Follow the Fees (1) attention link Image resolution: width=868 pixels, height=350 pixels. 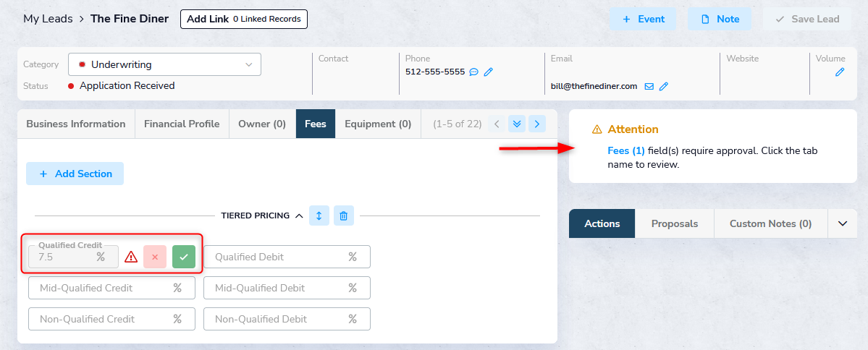click(626, 150)
